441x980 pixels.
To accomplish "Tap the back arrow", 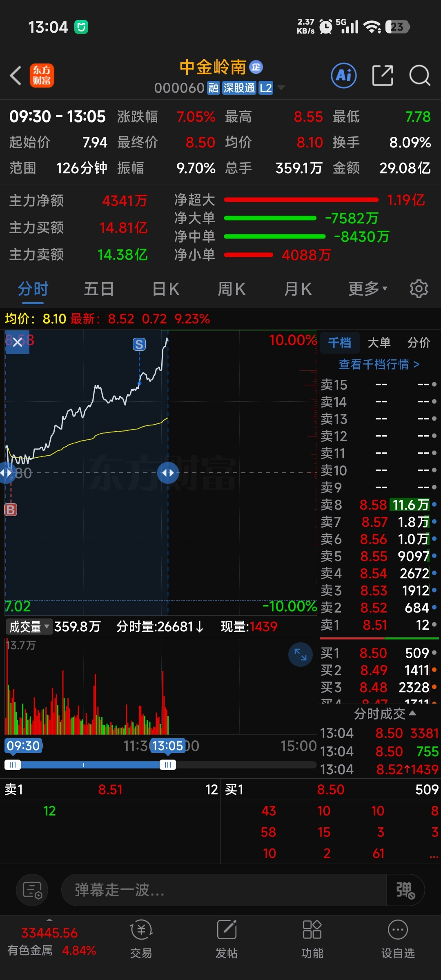I will [x=16, y=76].
